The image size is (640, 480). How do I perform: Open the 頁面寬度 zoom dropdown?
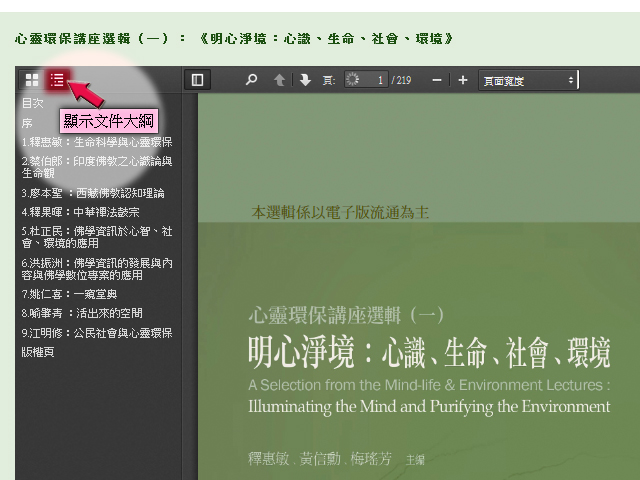point(528,80)
